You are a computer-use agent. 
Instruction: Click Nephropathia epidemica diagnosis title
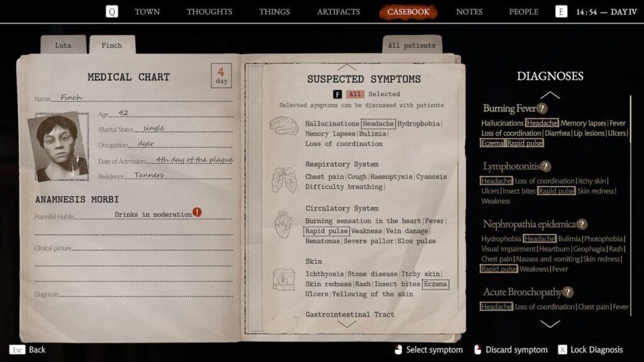click(x=530, y=224)
